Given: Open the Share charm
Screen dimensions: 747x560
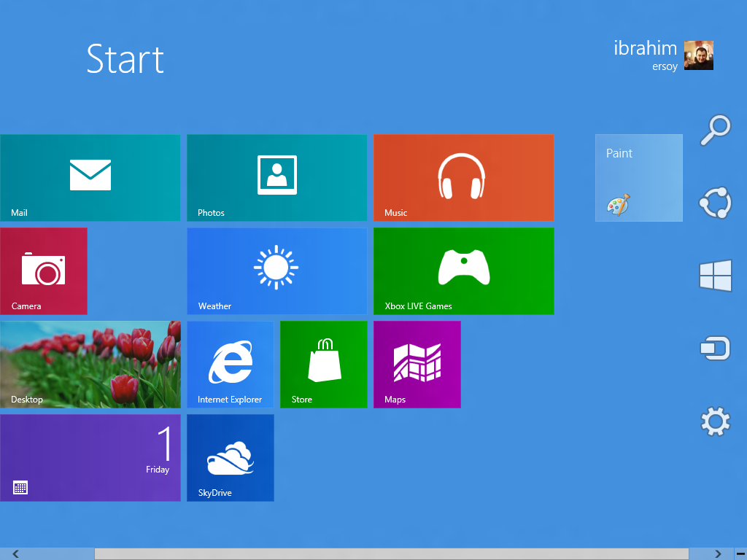Looking at the screenshot, I should (715, 203).
